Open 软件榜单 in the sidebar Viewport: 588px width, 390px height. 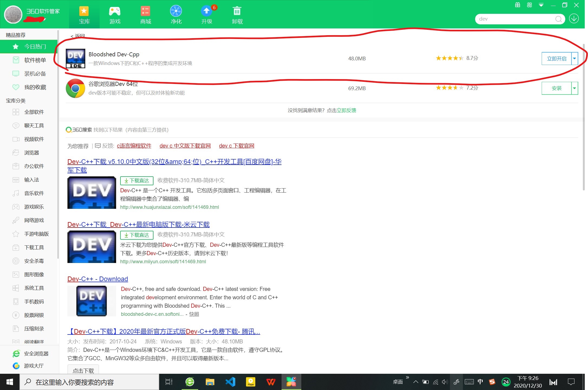pyautogui.click(x=29, y=60)
